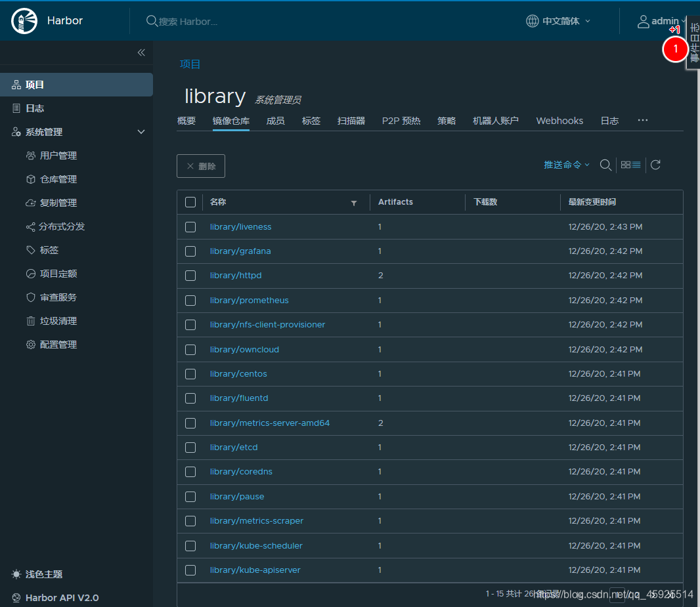Go to 项目 breadcrumb link
The image size is (700, 607).
[190, 64]
